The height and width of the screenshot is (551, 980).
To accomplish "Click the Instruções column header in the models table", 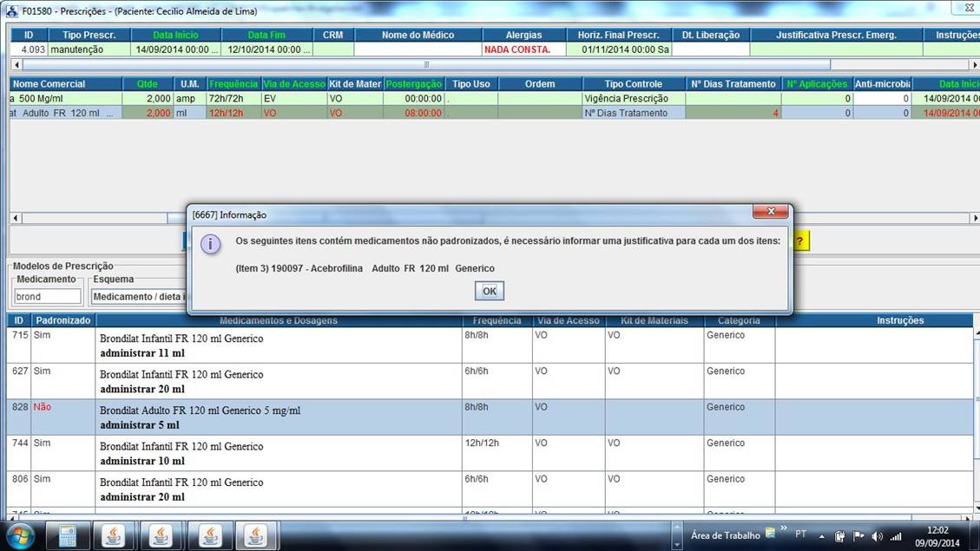I will (x=899, y=320).
